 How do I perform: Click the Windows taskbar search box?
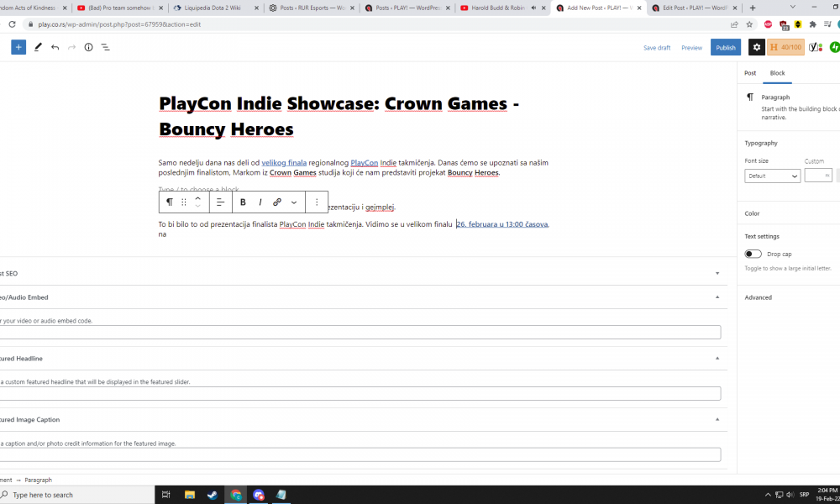(77, 495)
